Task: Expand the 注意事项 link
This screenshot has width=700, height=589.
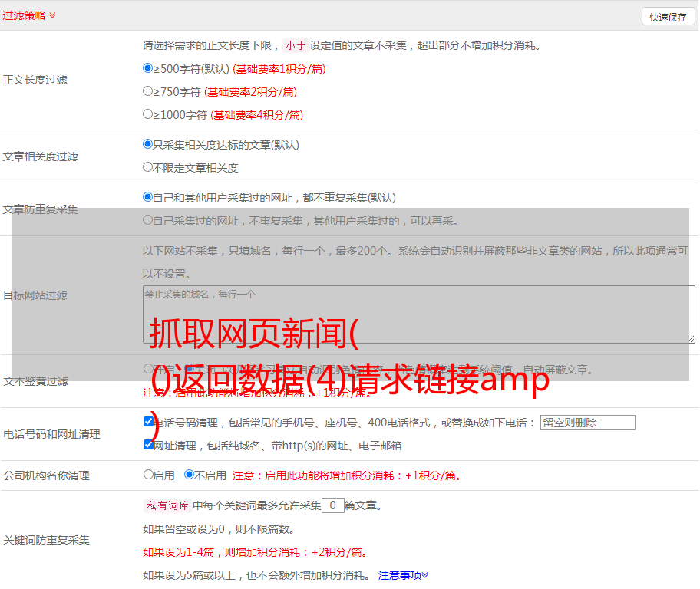Action: pyautogui.click(x=403, y=575)
